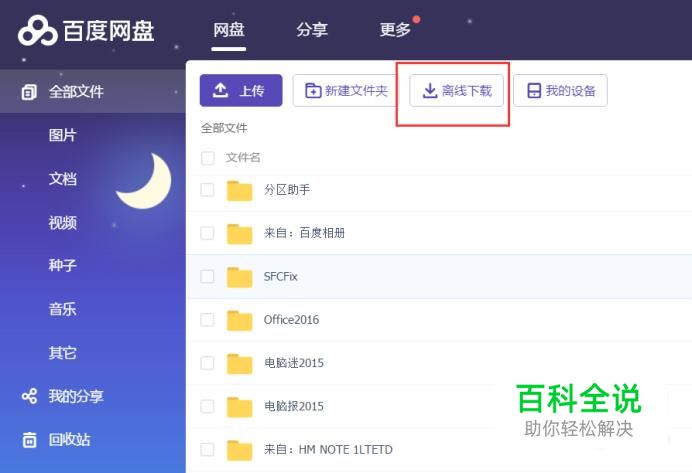Click the device icon in 我的设备
This screenshot has height=473, width=692.
point(534,90)
